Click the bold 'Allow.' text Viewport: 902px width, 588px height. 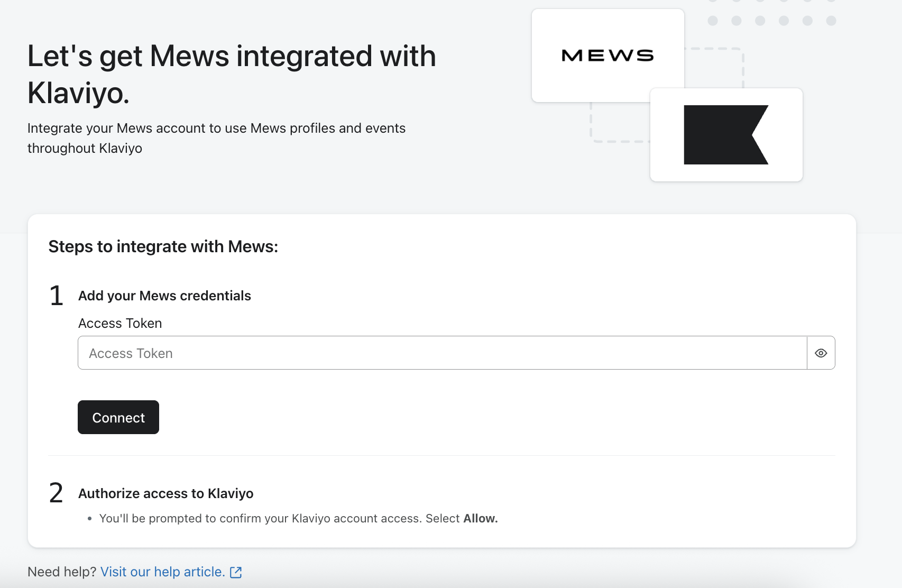coord(480,519)
